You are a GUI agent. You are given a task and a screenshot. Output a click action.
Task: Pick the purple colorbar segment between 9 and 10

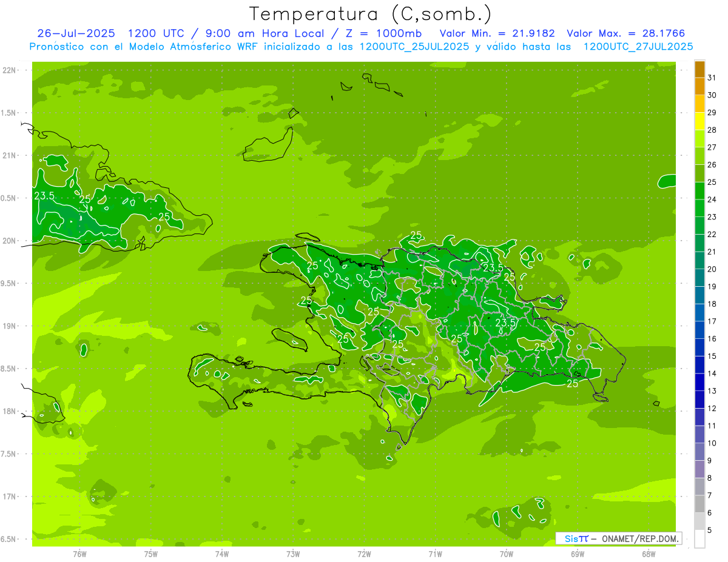coord(699,452)
